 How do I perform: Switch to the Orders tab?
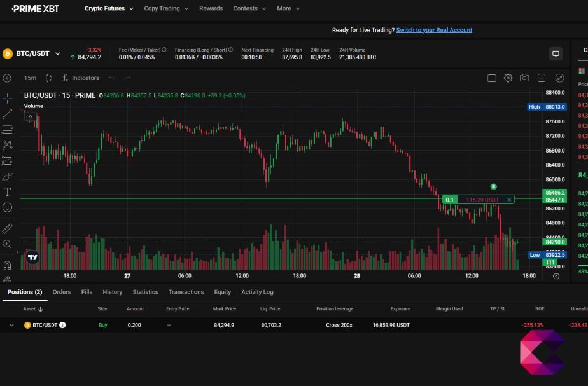click(x=62, y=292)
